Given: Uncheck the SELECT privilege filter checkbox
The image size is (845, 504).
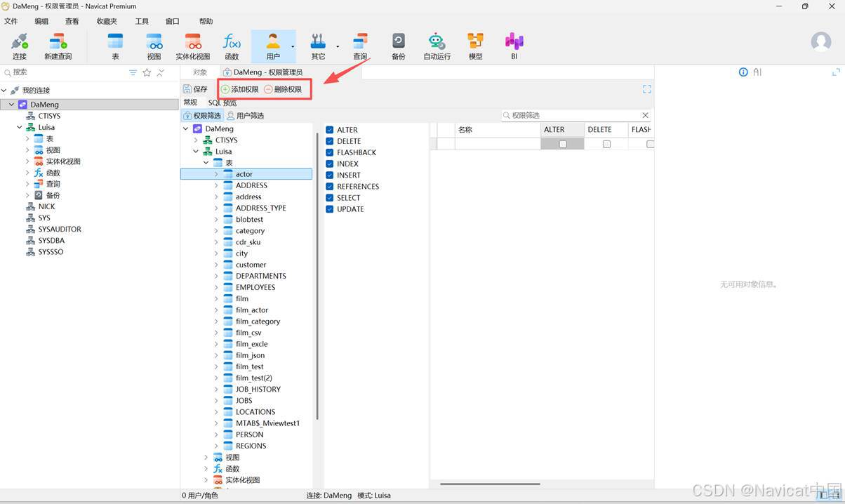Looking at the screenshot, I should coord(329,198).
